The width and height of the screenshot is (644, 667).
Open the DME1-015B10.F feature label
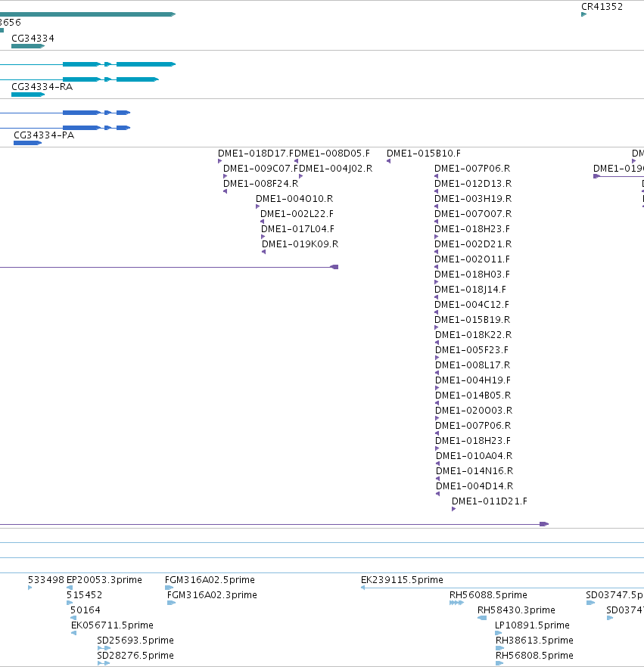coord(424,154)
